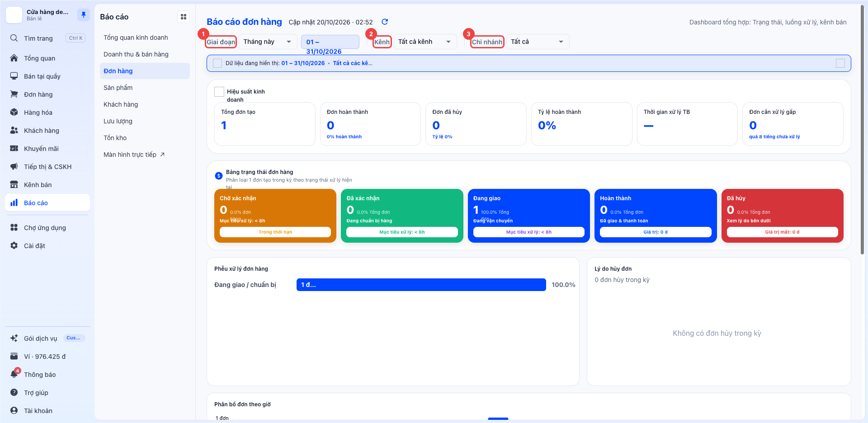Click the green Đã xác nhận status card
Image resolution: width=868 pixels, height=423 pixels.
pyautogui.click(x=402, y=216)
